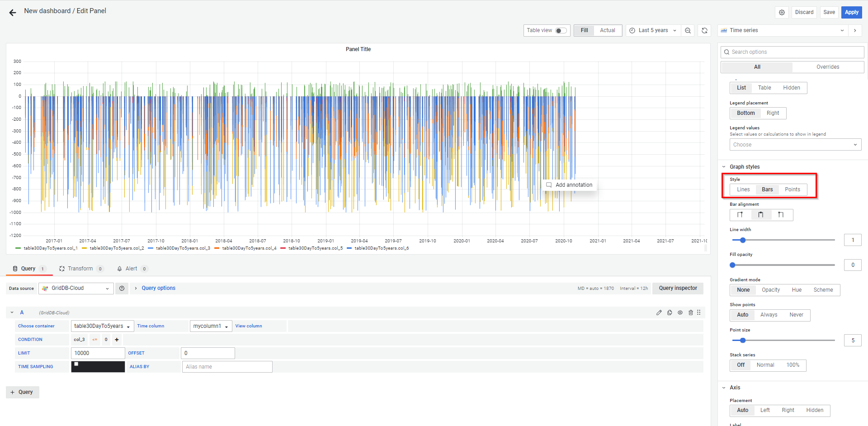
Task: Open the Overrides tab
Action: tap(827, 67)
